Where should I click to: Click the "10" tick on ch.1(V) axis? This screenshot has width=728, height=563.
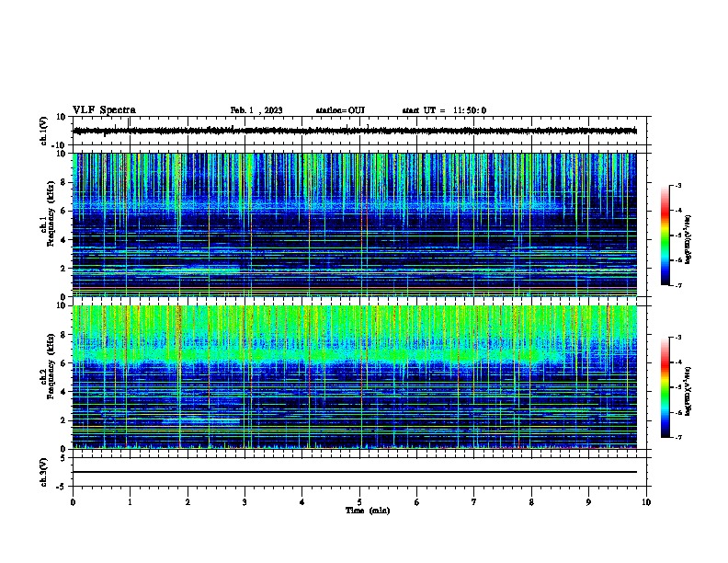(62, 117)
